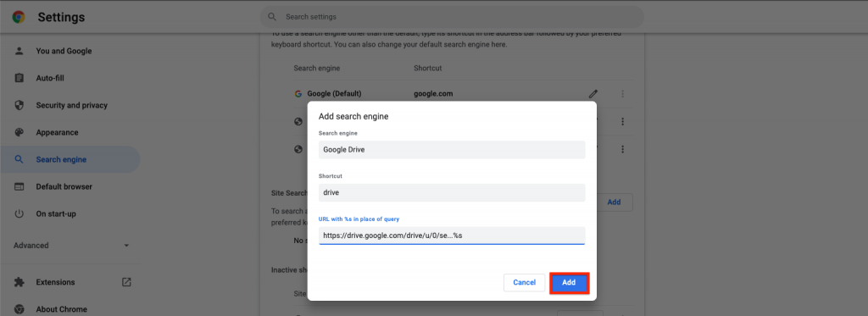Click the person icon for You and Google
This screenshot has height=316, width=868.
coord(19,51)
